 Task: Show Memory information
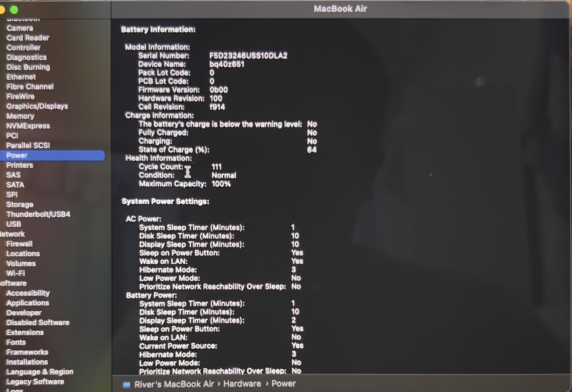20,116
